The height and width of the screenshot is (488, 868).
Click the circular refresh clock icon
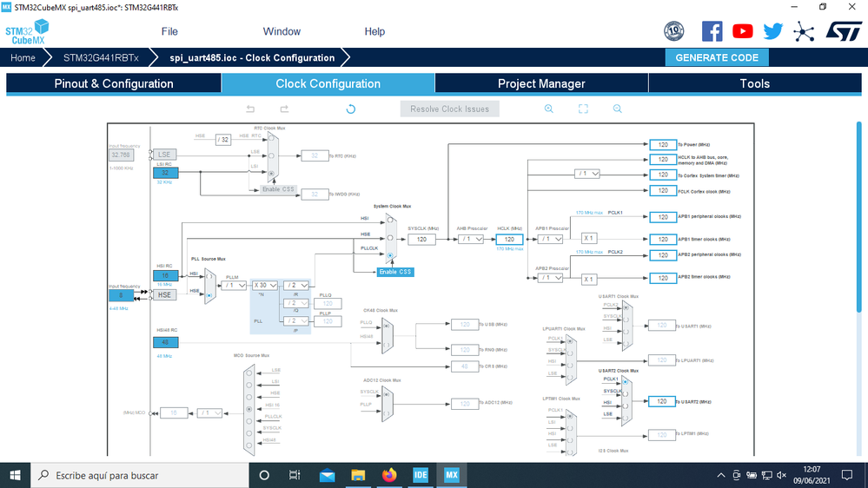pos(350,109)
